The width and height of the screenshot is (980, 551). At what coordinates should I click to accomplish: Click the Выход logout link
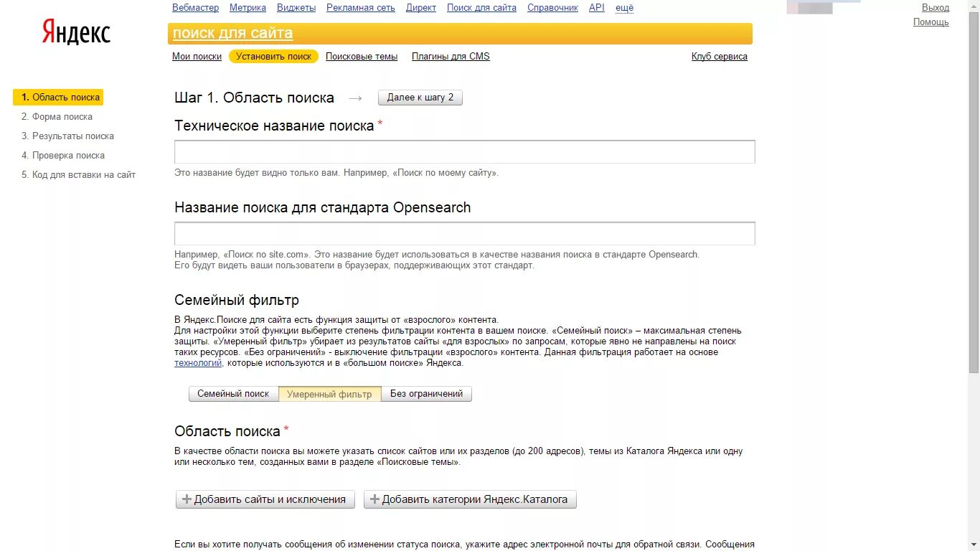tap(936, 8)
